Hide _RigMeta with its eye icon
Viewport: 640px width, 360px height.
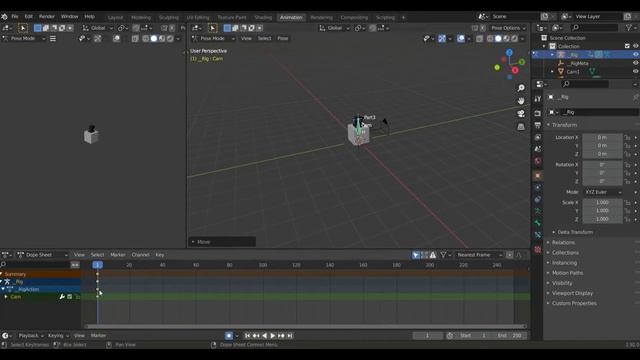click(636, 63)
